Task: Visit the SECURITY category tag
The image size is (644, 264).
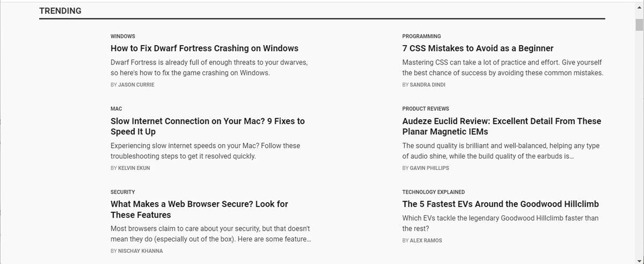Action: pyautogui.click(x=123, y=192)
